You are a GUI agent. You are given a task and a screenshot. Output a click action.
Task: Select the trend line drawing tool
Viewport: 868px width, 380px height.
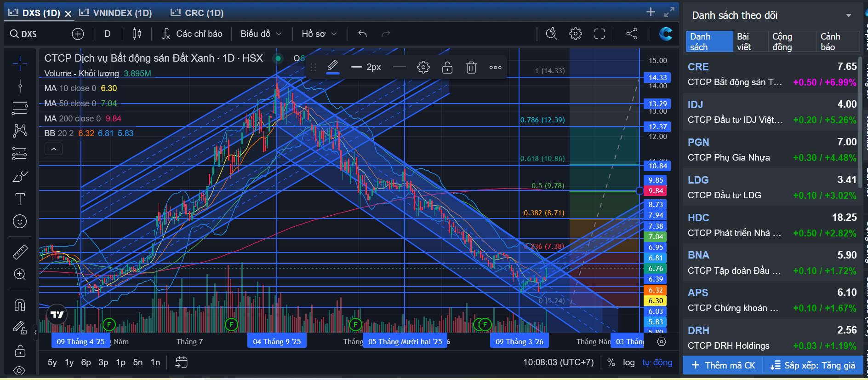(20, 86)
